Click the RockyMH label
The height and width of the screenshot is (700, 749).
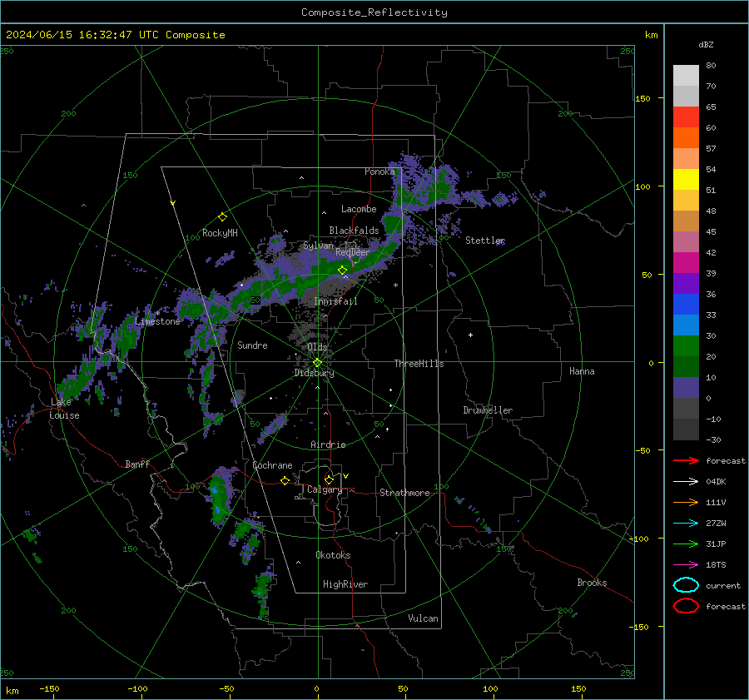(220, 233)
